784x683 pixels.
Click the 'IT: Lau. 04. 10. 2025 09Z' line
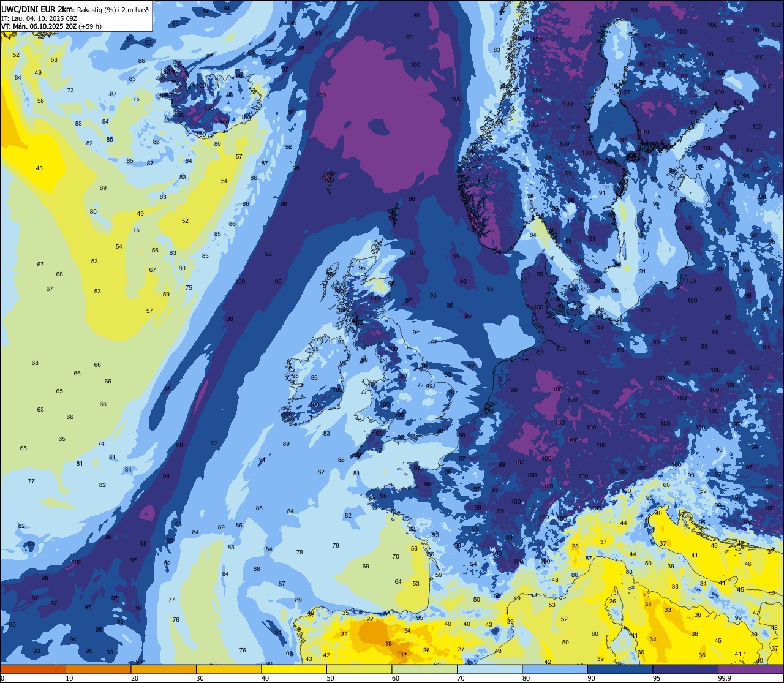coord(40,18)
